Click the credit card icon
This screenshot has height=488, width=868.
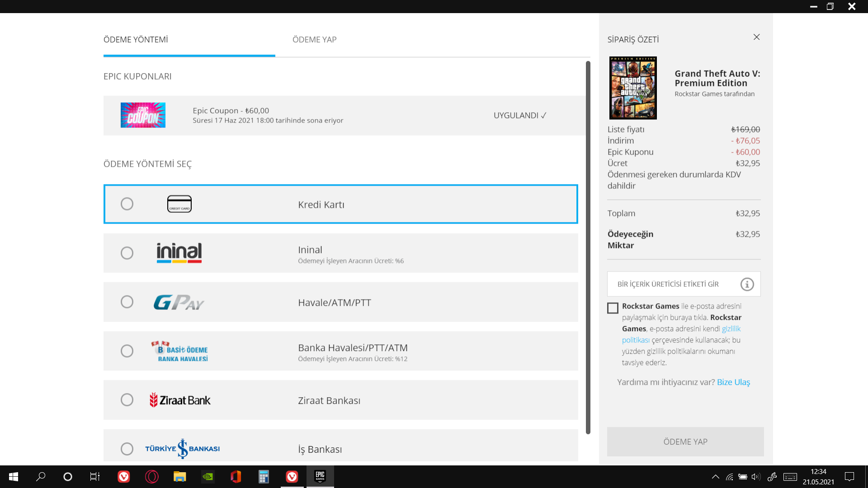179,204
